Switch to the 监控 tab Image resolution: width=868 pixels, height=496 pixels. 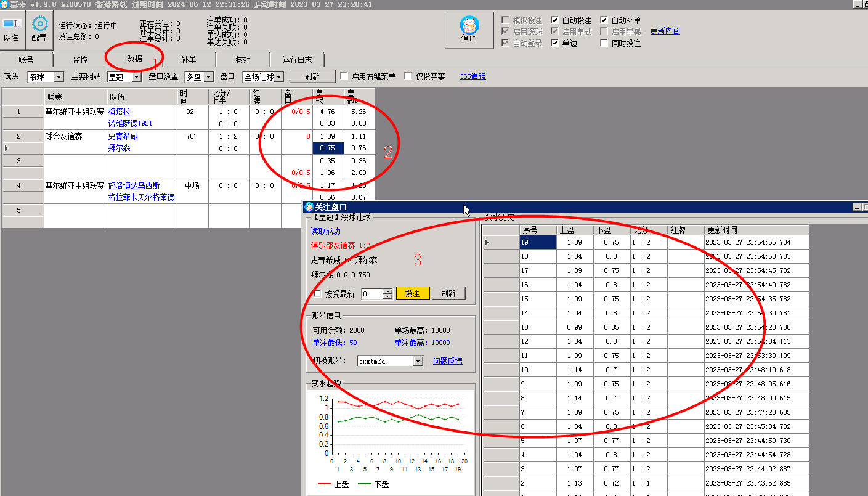(80, 60)
